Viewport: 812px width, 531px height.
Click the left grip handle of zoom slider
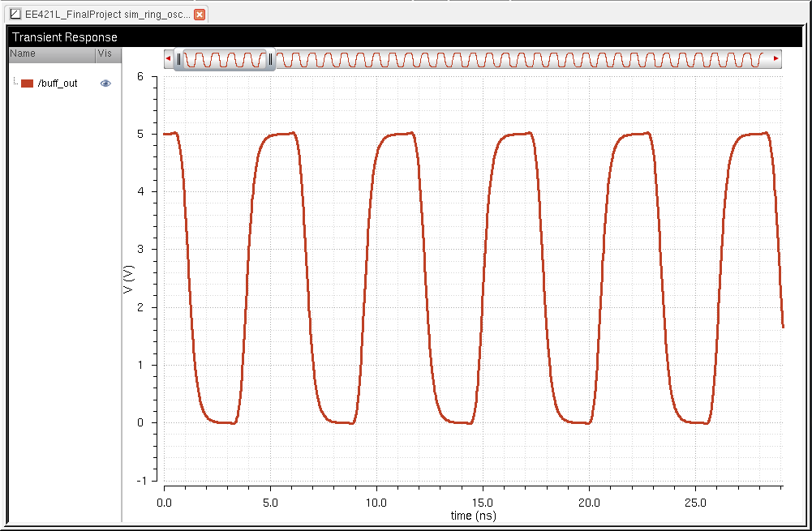[x=179, y=59]
